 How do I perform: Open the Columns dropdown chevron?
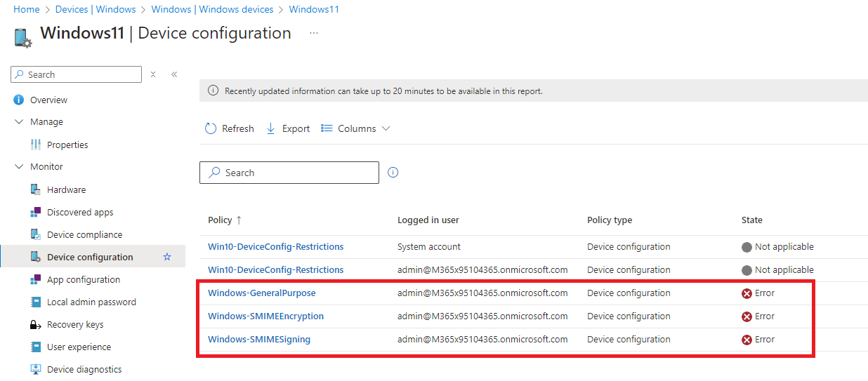point(386,128)
